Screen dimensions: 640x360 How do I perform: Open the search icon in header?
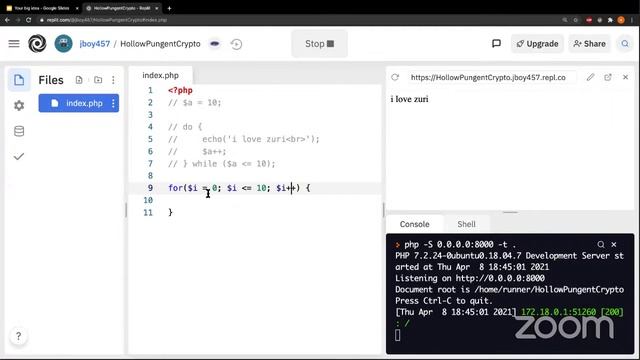(x=625, y=44)
